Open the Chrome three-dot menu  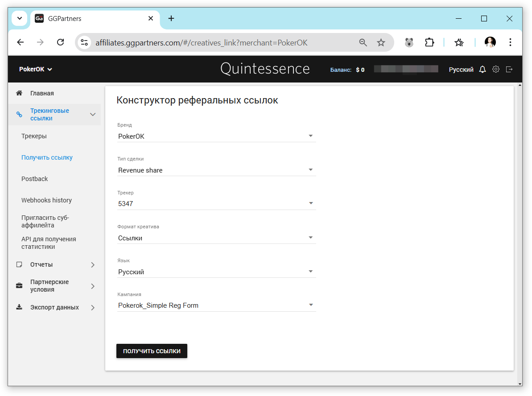pyautogui.click(x=510, y=42)
